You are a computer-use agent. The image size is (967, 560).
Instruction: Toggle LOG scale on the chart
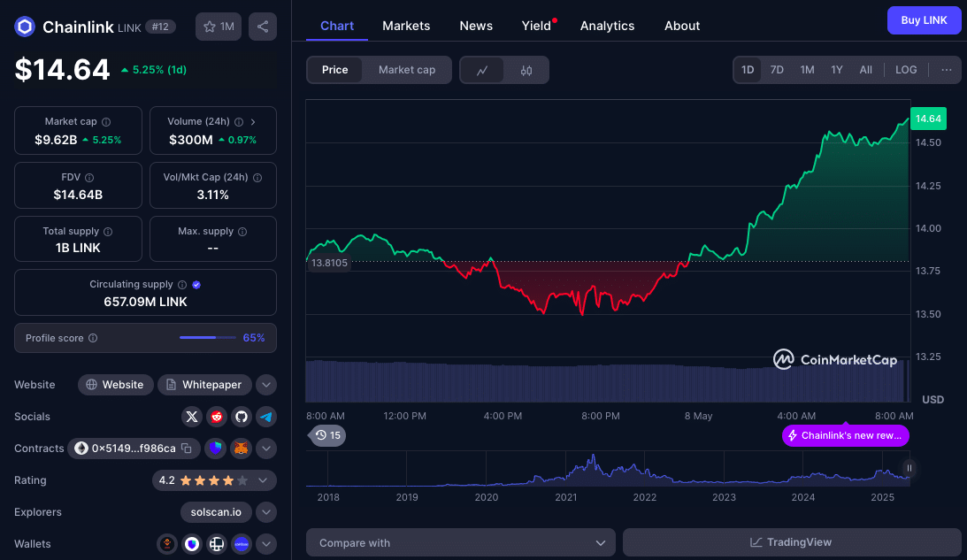[906, 70]
